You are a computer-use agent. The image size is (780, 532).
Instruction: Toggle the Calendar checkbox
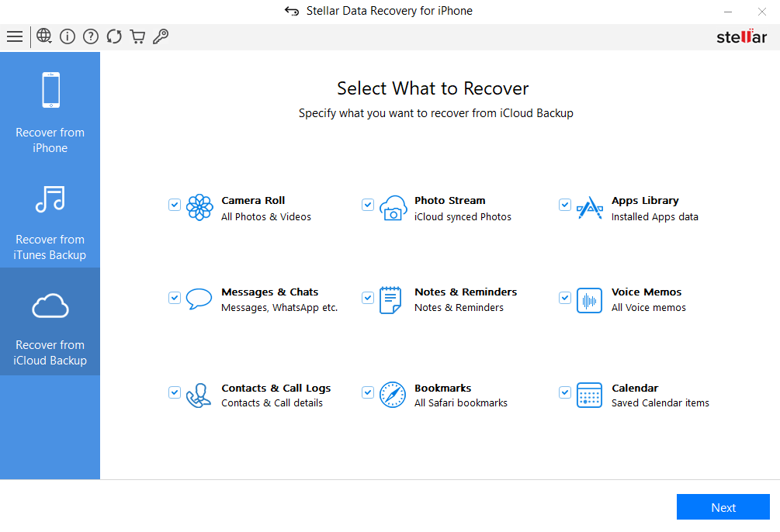click(565, 392)
